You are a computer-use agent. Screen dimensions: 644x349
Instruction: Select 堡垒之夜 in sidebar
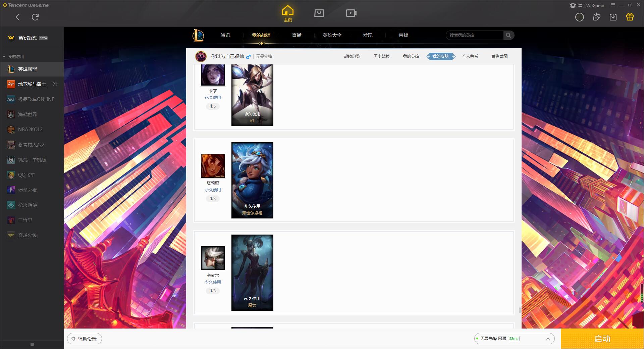(x=32, y=190)
